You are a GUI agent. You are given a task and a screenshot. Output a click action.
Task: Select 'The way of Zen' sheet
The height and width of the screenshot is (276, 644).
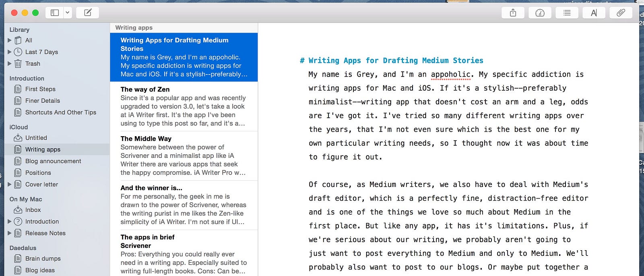184,106
